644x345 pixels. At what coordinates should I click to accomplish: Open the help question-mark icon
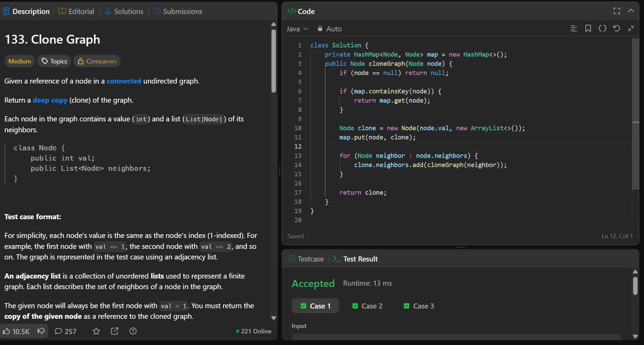pos(133,332)
